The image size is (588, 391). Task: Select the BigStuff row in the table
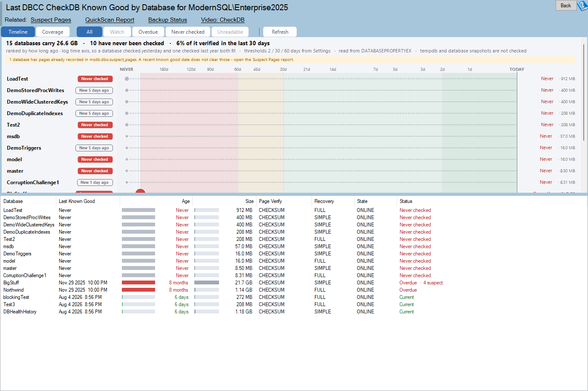click(x=294, y=283)
